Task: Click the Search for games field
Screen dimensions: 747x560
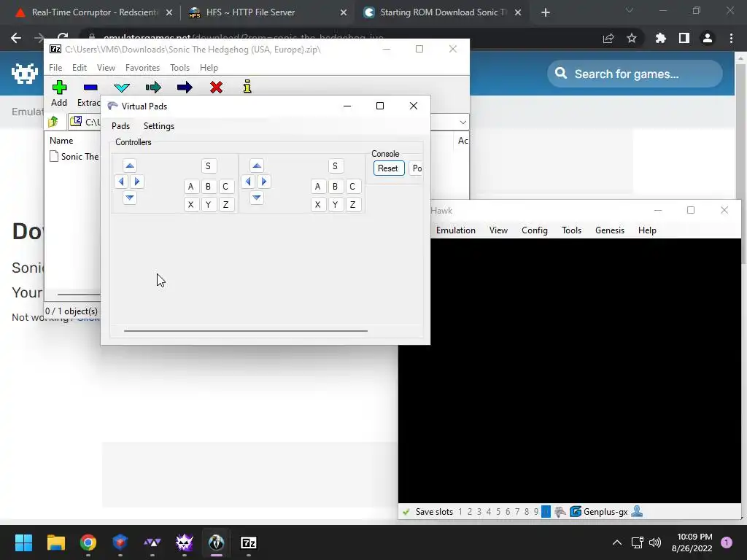Action: (635, 74)
